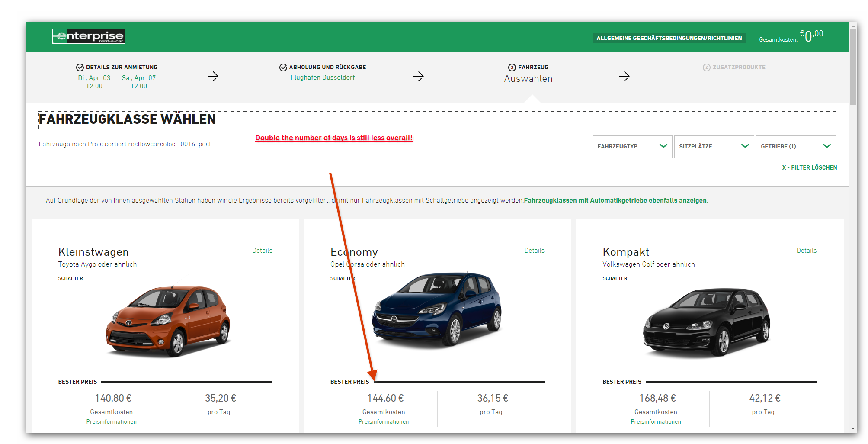Open the Fahrzeugtyp filter dropdown
868x444 pixels.
632,147
